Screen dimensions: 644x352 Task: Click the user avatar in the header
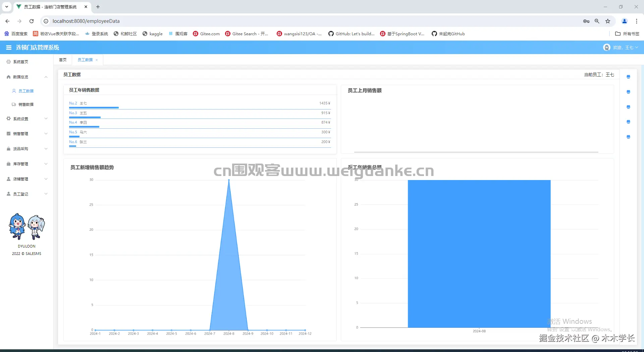(x=606, y=48)
